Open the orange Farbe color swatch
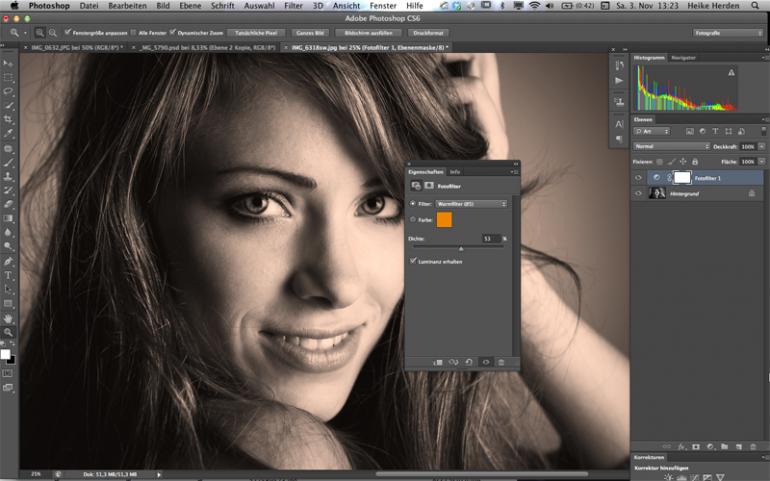Viewport: 770px width, 481px height. tap(444, 220)
